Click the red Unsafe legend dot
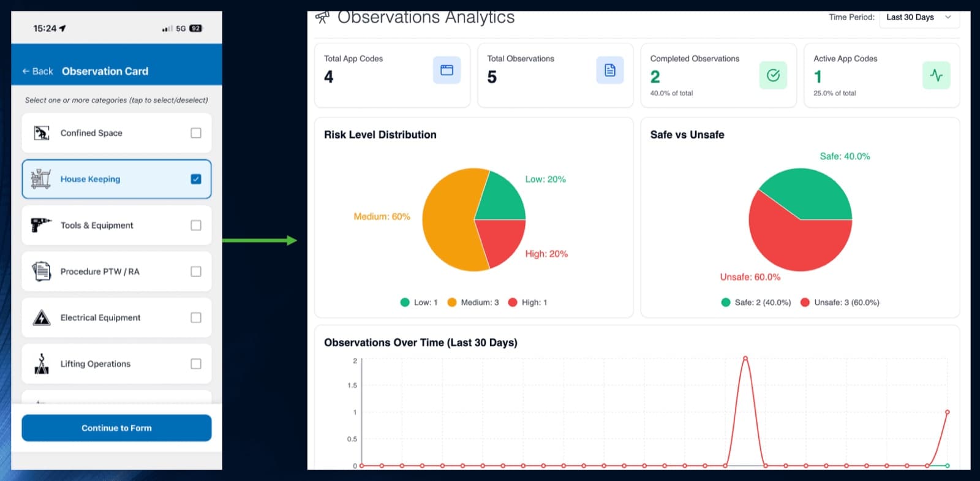The width and height of the screenshot is (980, 481). point(805,302)
